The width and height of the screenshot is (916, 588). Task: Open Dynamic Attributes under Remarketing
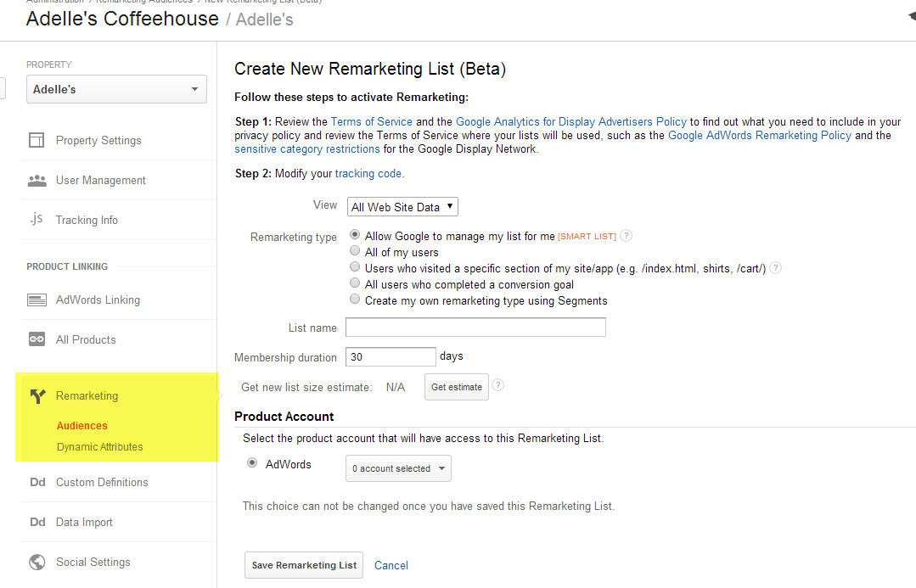click(100, 446)
